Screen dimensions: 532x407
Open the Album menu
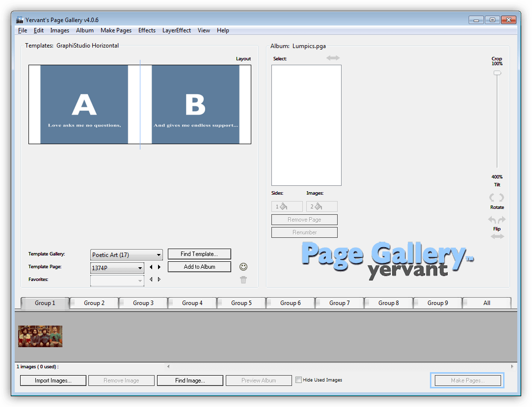pyautogui.click(x=85, y=30)
